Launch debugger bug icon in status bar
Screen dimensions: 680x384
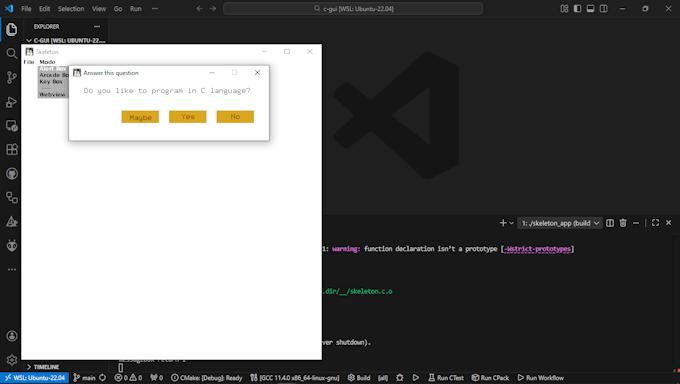[400, 378]
